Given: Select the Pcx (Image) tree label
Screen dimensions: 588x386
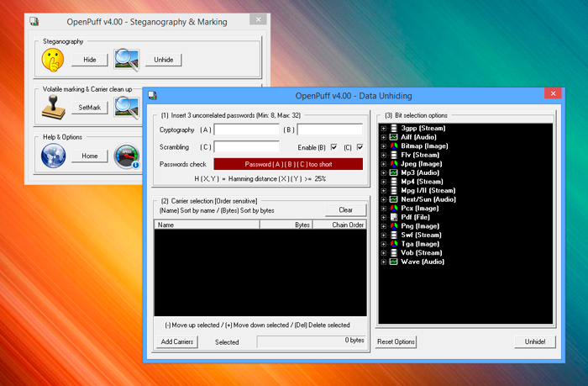Looking at the screenshot, I should 420,208.
